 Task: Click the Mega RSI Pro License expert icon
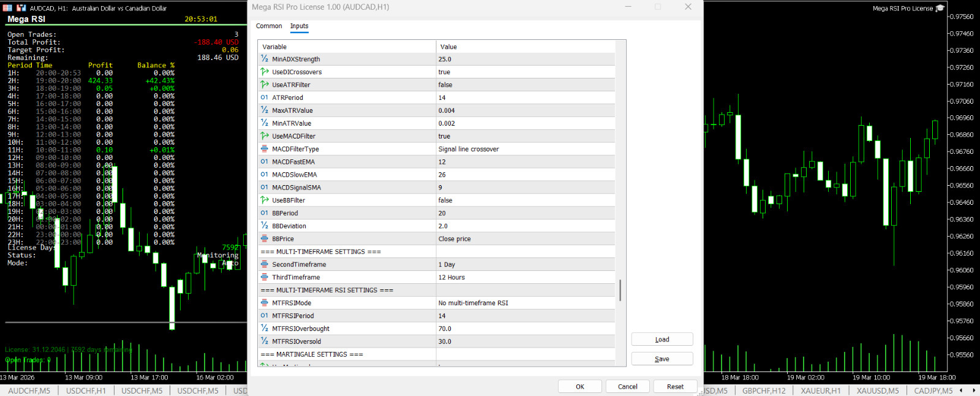tap(940, 8)
